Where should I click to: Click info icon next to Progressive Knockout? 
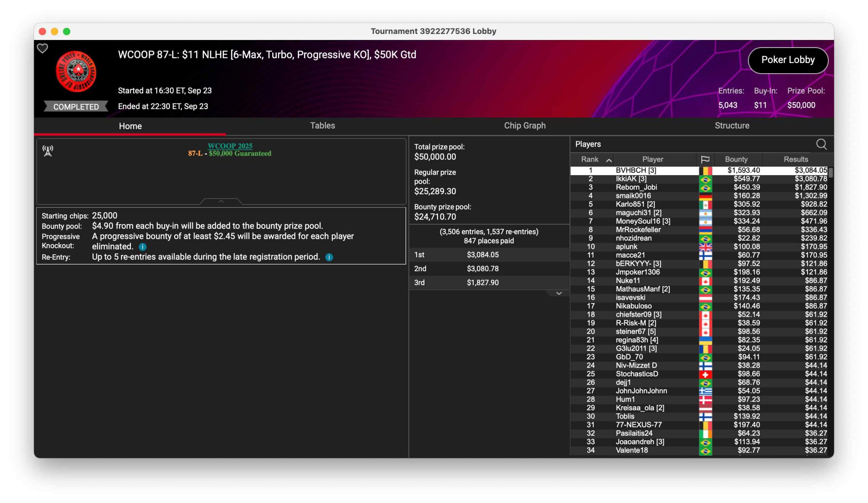click(x=142, y=247)
